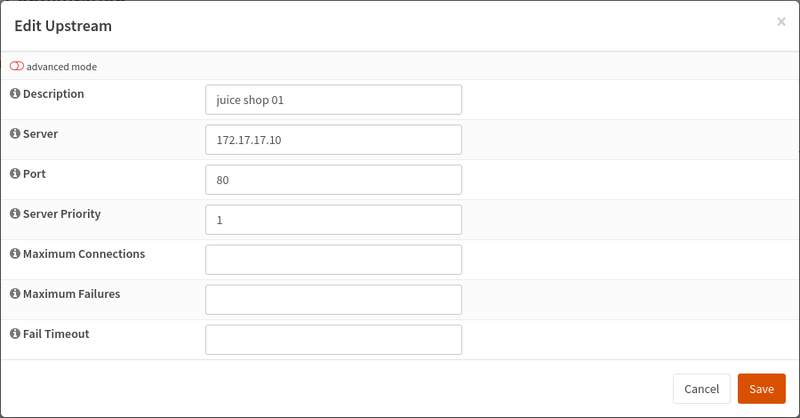This screenshot has width=800, height=418.
Task: Focus the Description field with juice shop 01
Action: (x=333, y=100)
